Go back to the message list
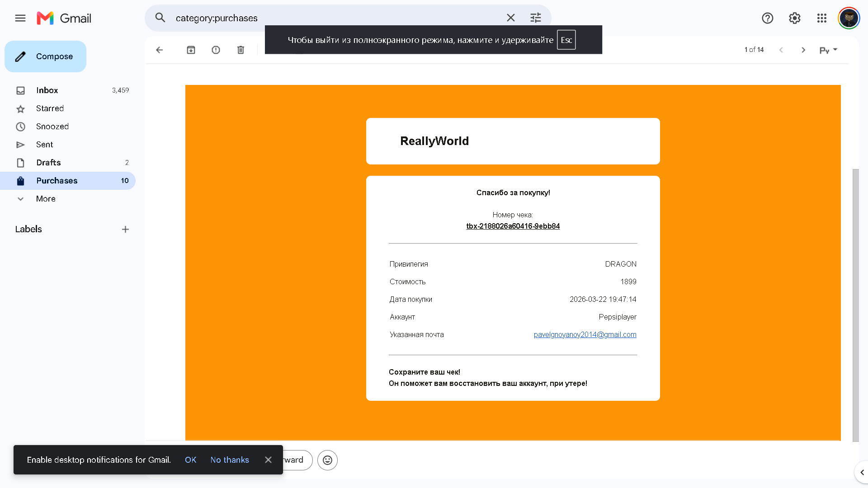The width and height of the screenshot is (868, 488). [x=159, y=50]
